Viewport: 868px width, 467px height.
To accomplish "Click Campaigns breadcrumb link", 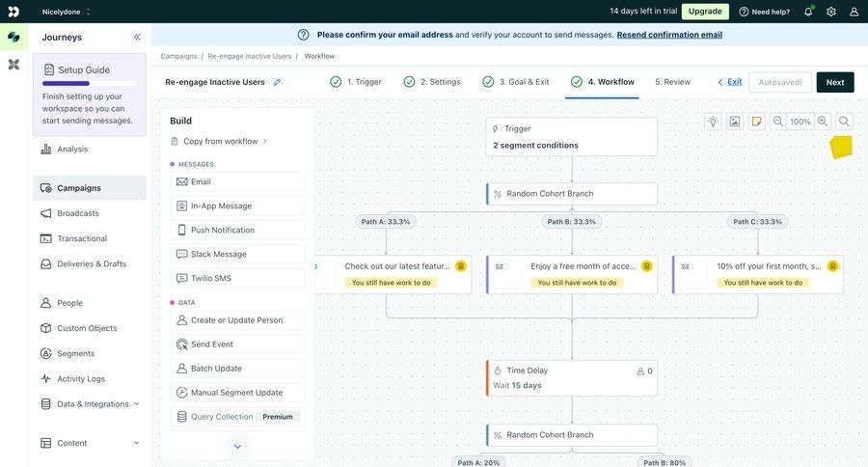I will (178, 56).
